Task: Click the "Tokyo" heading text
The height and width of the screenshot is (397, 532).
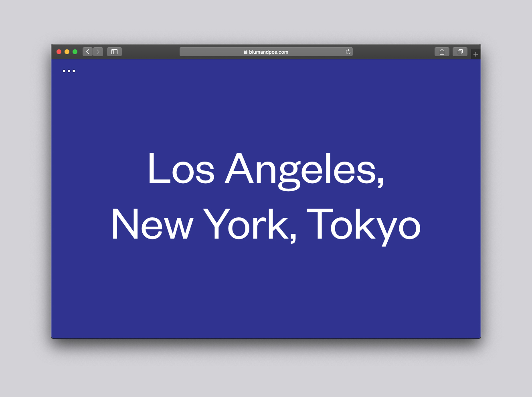Action: coord(363,225)
